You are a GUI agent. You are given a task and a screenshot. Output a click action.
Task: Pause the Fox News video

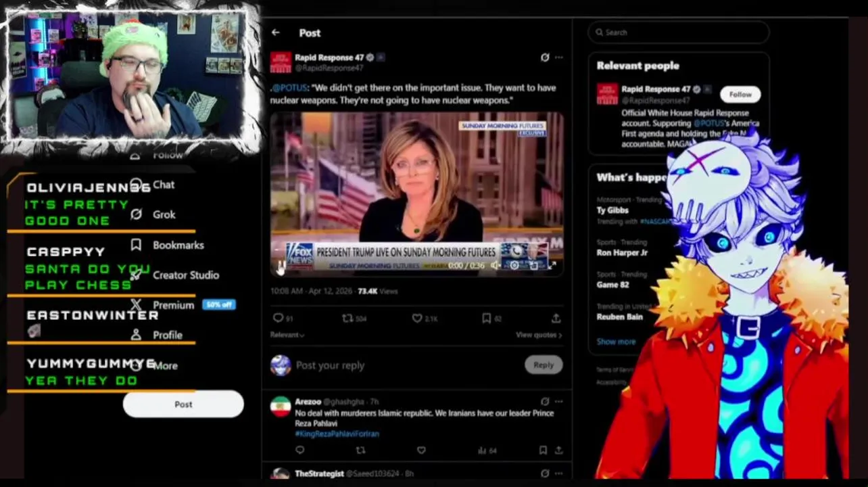click(281, 266)
